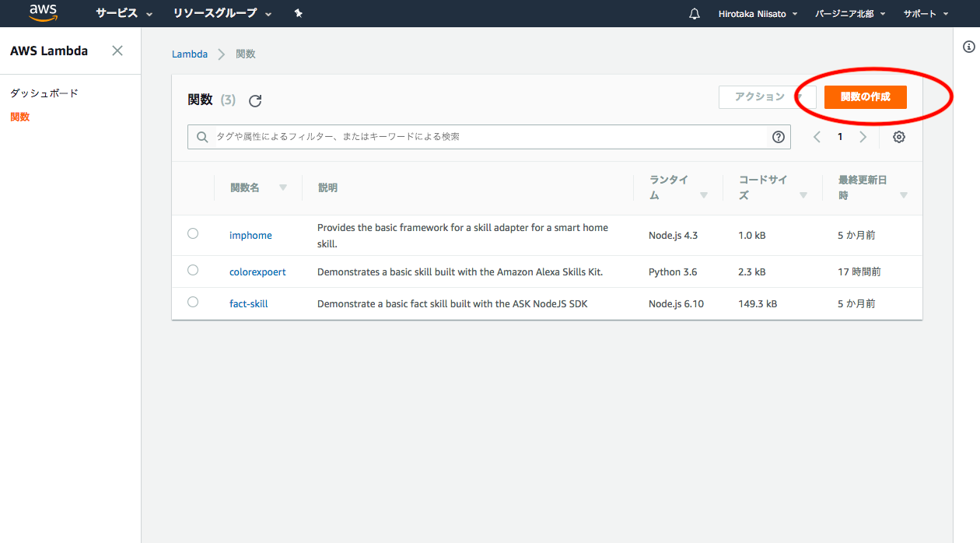Viewport: 980px width, 543px height.
Task: Click the Node.js 4.3 runtime cell
Action: [x=673, y=235]
